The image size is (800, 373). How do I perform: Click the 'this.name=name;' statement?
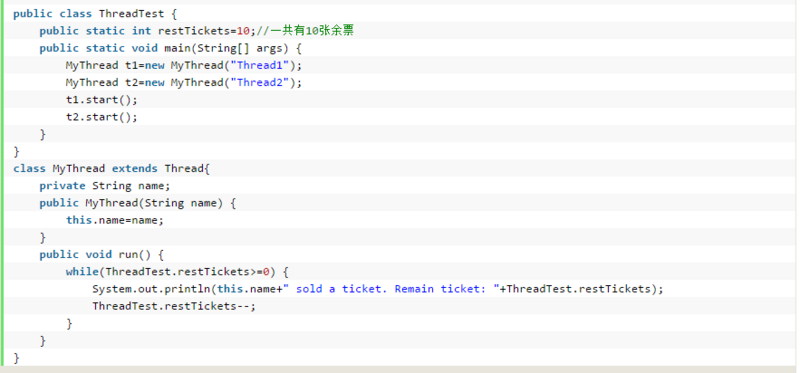(115, 220)
